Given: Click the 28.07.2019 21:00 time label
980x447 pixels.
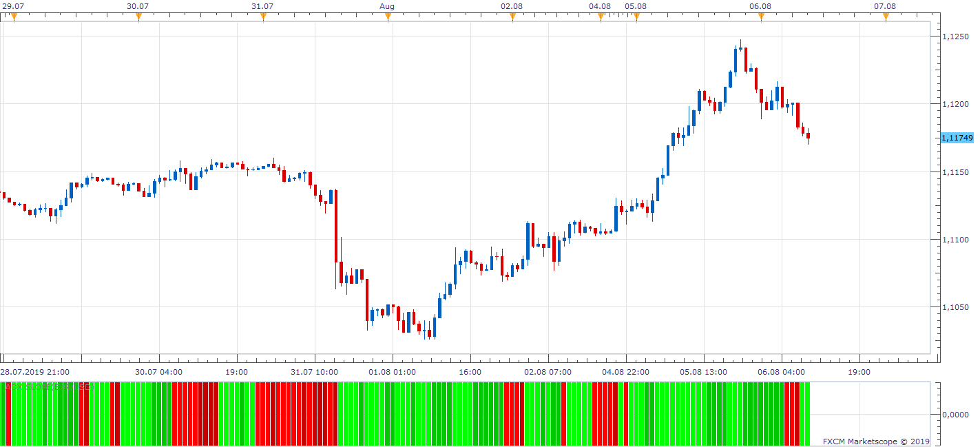Looking at the screenshot, I should tap(34, 372).
